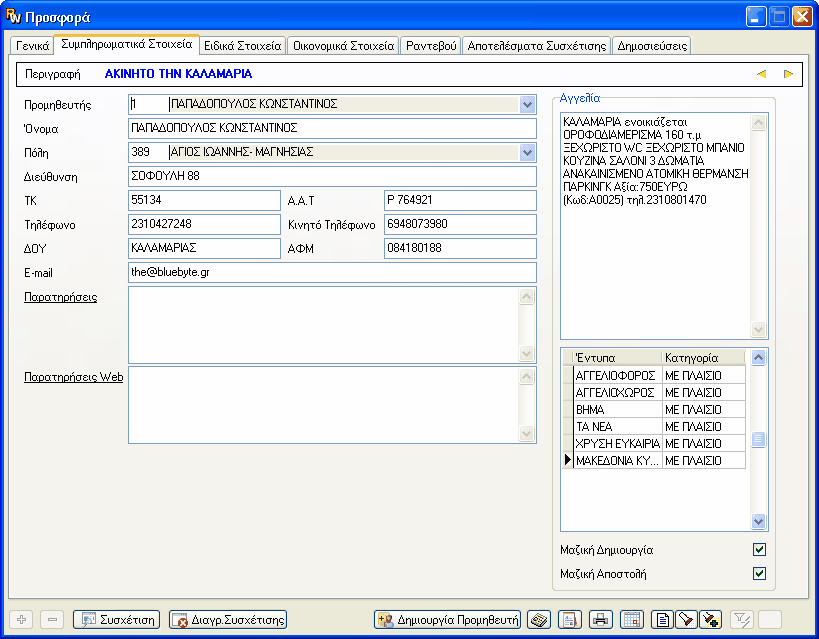Click the ΔΟΥ field with ΚΑΛΑΜΑΡΙΑΣ

click(x=204, y=249)
